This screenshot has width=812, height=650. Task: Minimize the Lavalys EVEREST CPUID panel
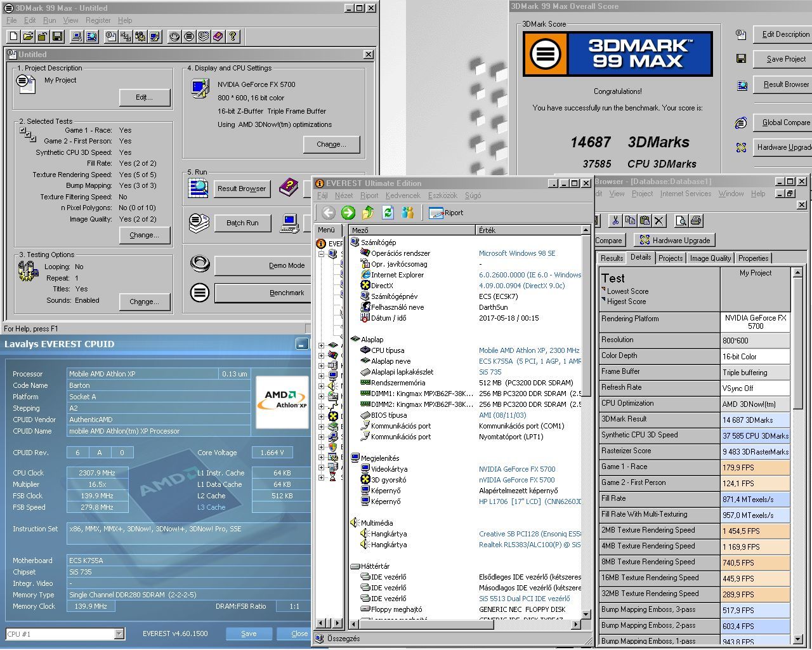click(x=302, y=344)
